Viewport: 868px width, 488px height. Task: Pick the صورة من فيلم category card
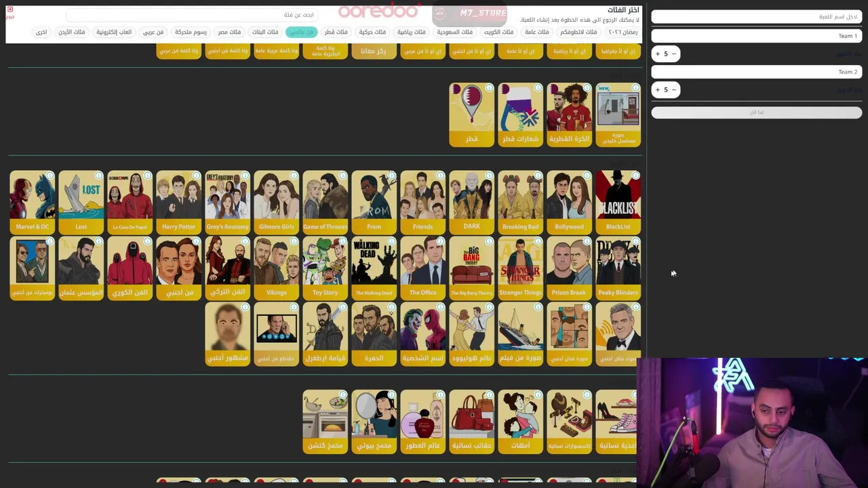tap(521, 333)
